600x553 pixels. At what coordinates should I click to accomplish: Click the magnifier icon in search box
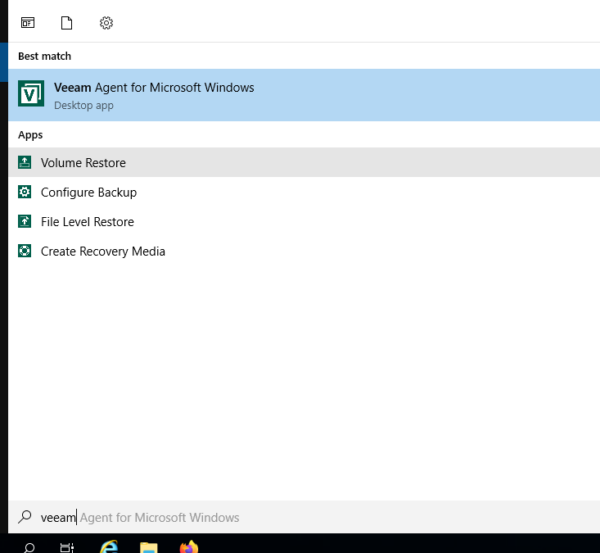point(25,517)
